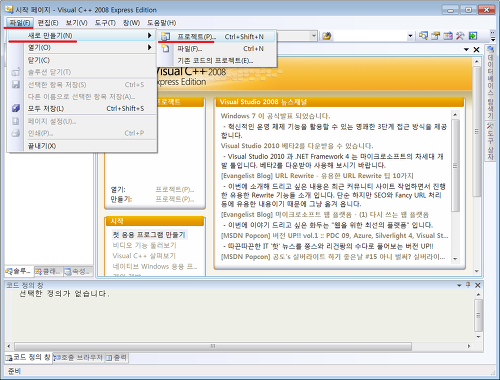The height and width of the screenshot is (380, 500).
Task: Click the news channel scrollbar thumb
Action: pos(455,165)
